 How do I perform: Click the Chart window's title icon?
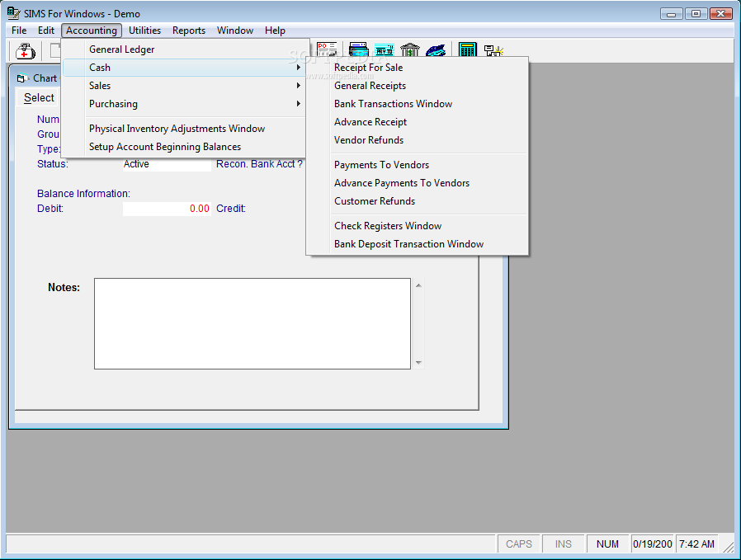tap(21, 78)
